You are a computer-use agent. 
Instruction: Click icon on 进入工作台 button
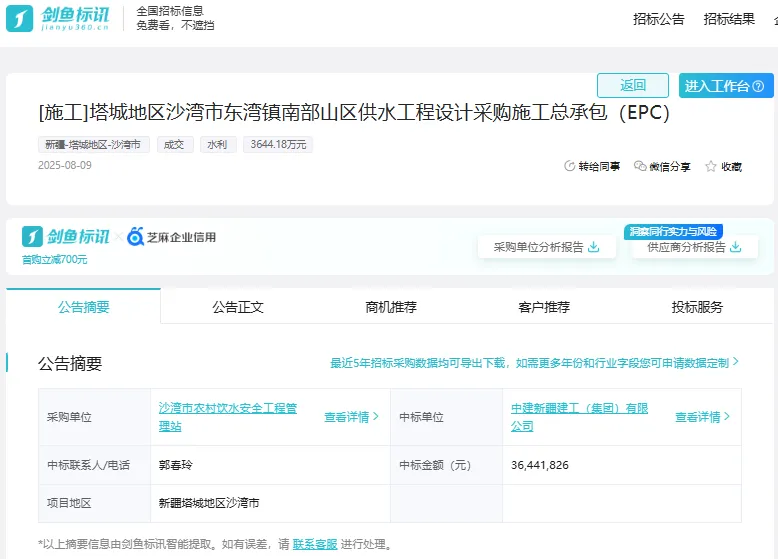(759, 86)
